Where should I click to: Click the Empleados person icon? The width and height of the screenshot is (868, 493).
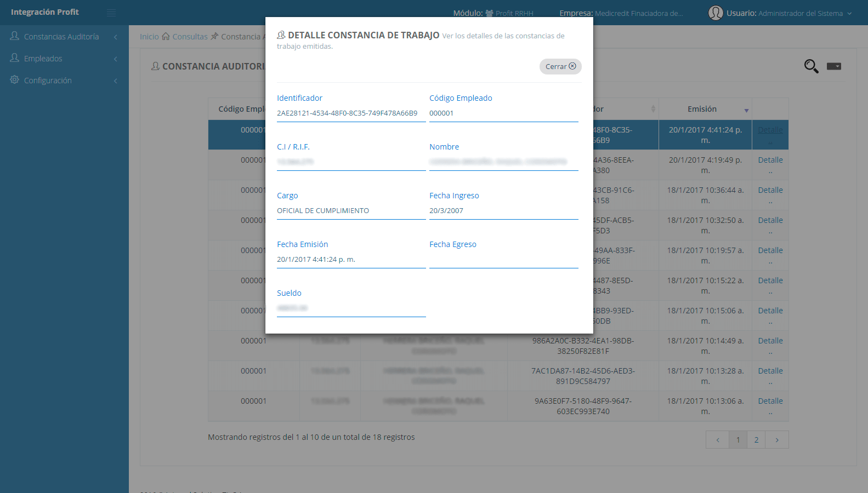coord(15,58)
